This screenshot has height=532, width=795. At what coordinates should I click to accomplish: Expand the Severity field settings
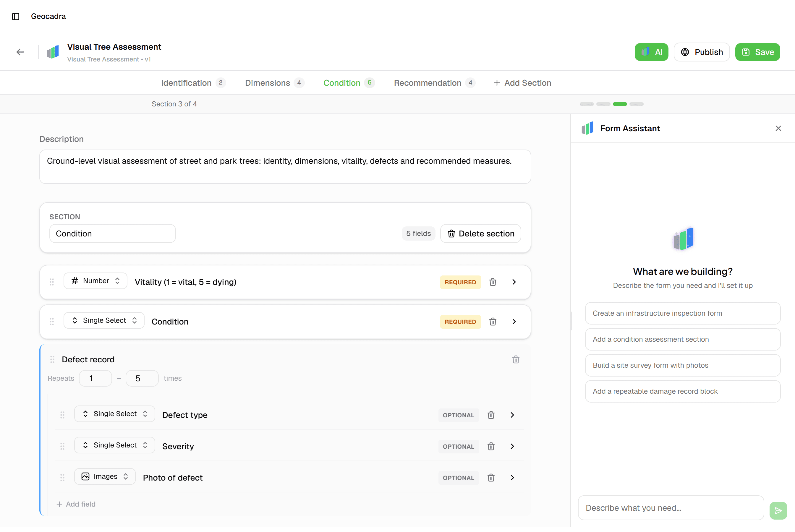[x=512, y=446]
